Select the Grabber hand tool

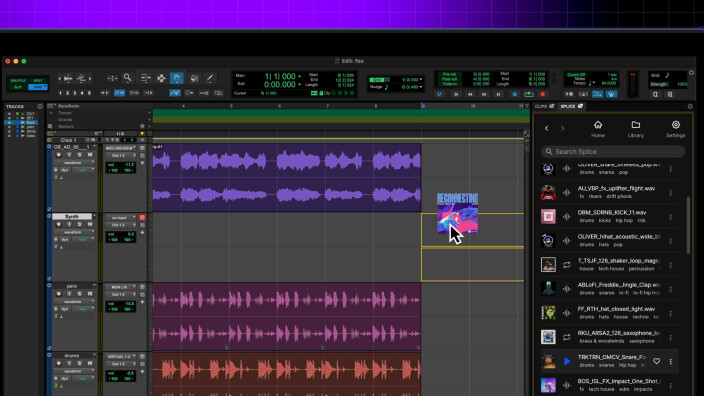click(x=177, y=78)
